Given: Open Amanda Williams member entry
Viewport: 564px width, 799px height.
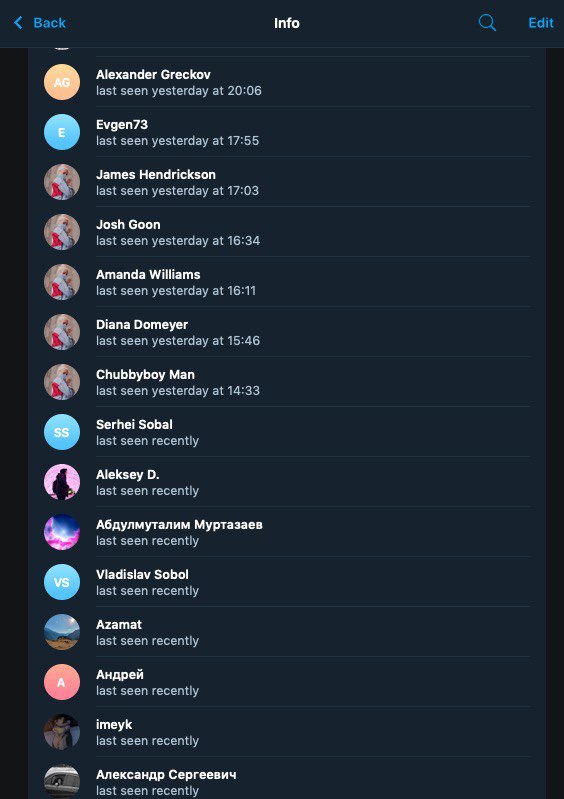Looking at the screenshot, I should point(287,282).
